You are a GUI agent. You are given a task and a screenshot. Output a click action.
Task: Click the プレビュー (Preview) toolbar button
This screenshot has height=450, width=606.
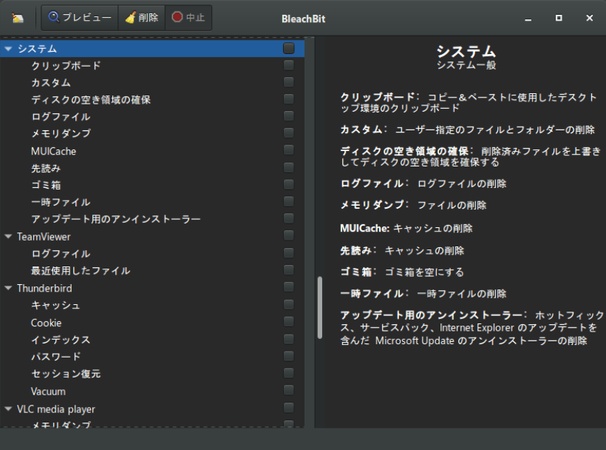click(79, 17)
